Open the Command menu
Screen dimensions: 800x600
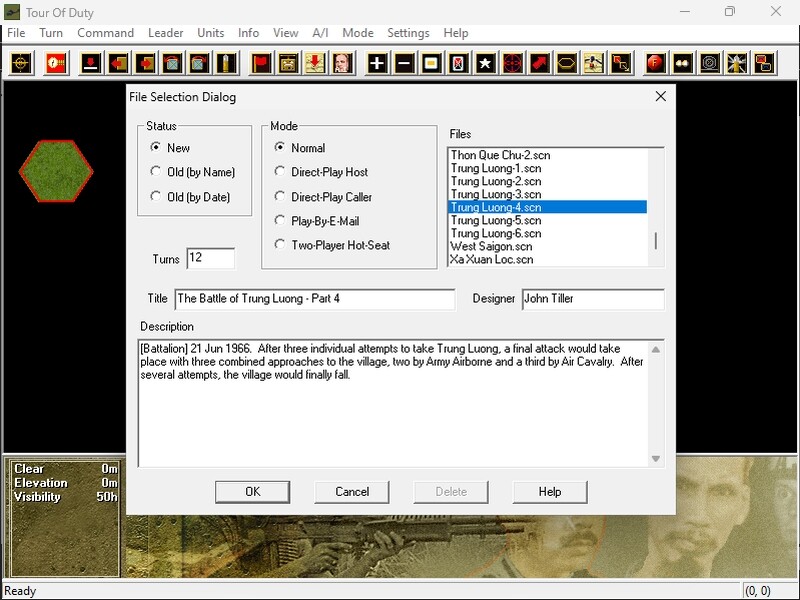tap(106, 33)
